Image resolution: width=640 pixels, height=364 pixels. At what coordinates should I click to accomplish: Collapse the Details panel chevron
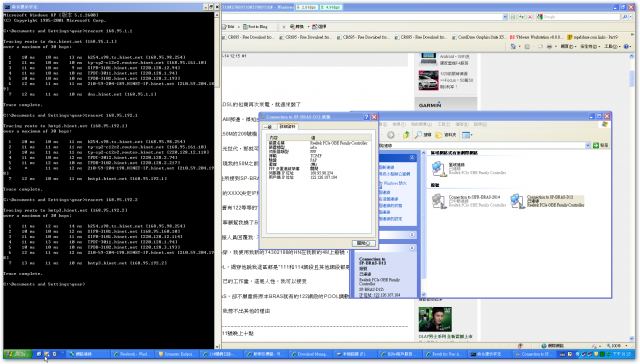412,248
